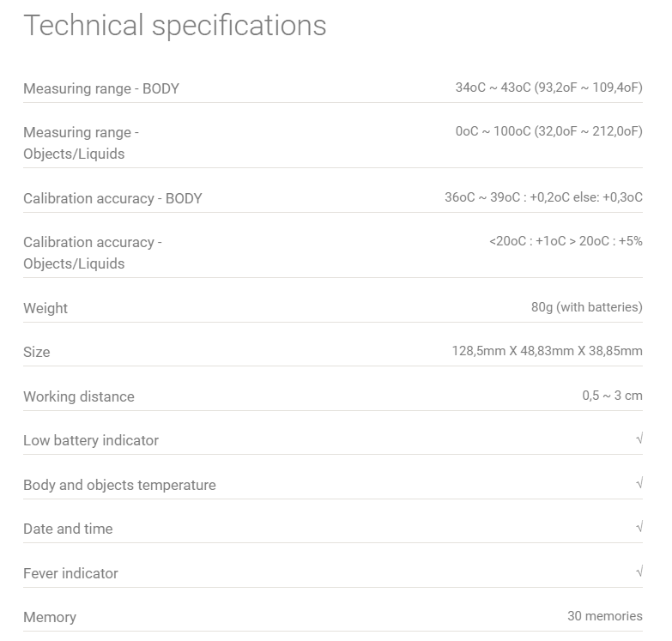Click the 0,5 ~ 3 cm value
This screenshot has height=641, width=672.
tap(612, 396)
